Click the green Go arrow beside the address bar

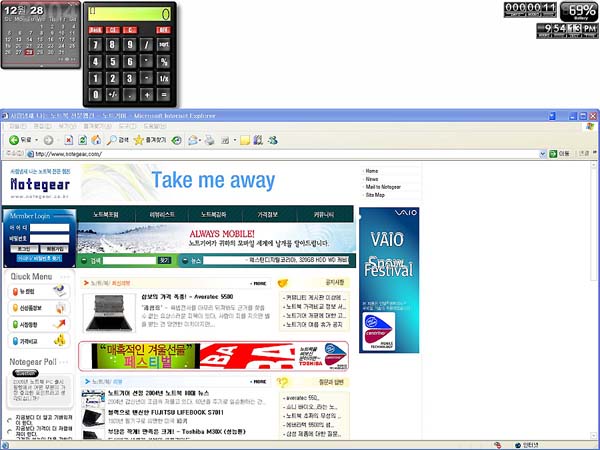click(553, 154)
